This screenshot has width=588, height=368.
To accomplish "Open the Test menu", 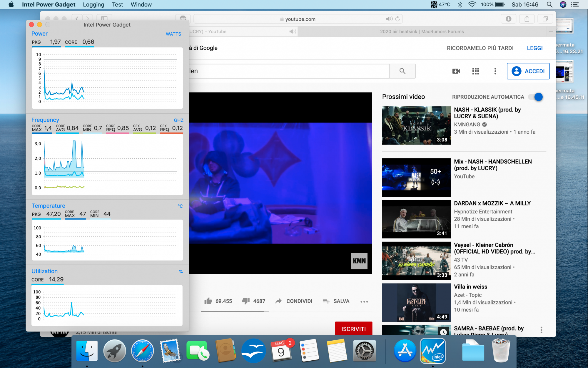I will point(117,4).
